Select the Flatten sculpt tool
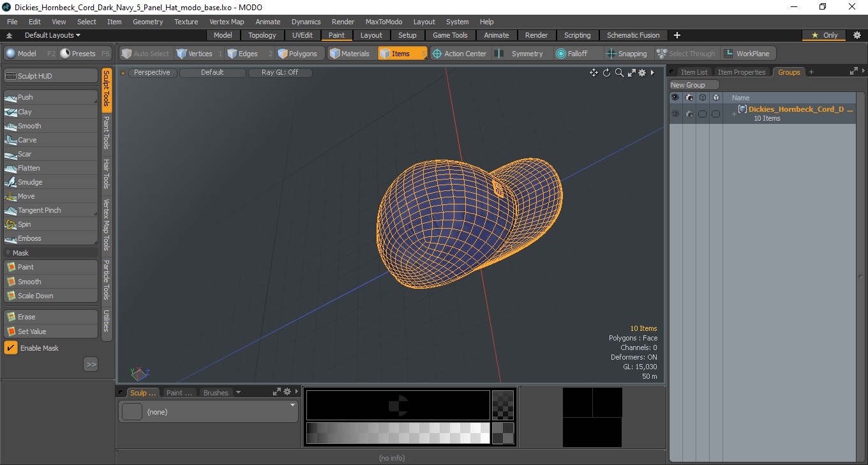 tap(50, 168)
